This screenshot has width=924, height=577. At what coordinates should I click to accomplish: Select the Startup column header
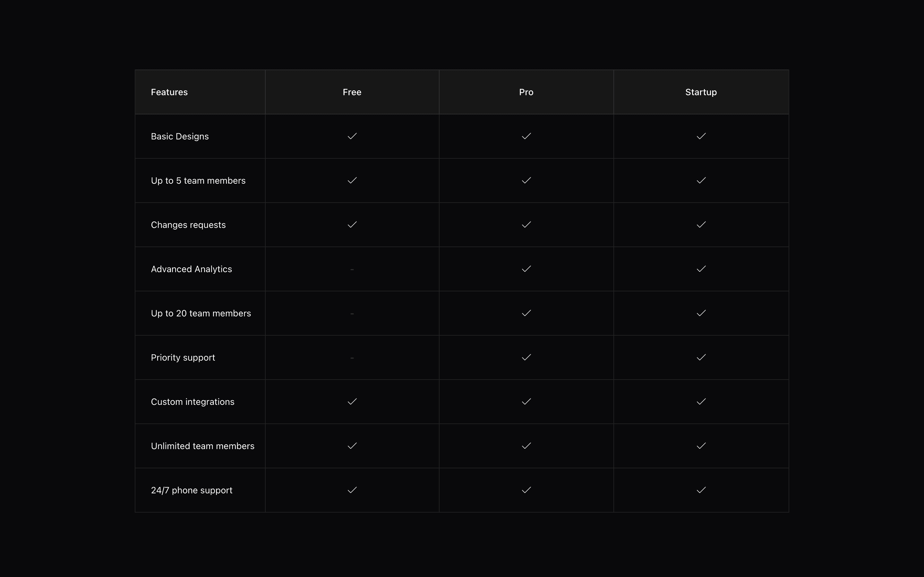tap(701, 92)
